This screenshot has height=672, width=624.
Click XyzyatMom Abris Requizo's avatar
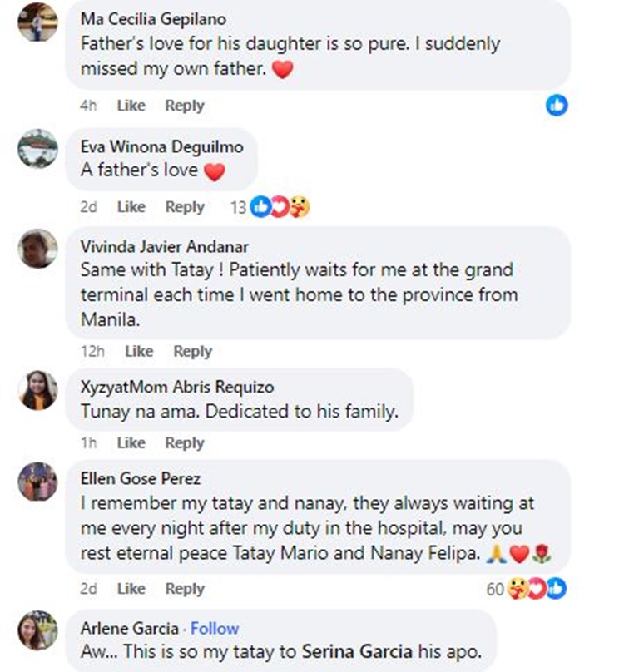tap(38, 389)
